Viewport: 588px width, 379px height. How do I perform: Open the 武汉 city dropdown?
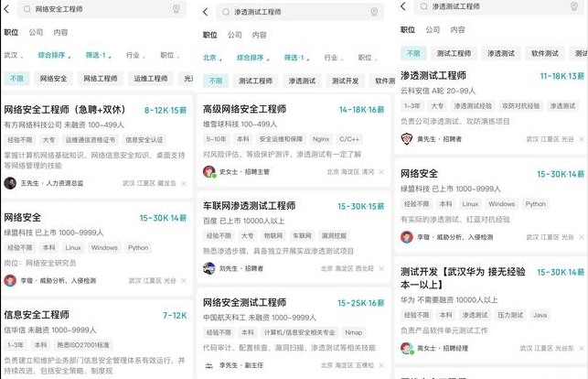pyautogui.click(x=13, y=55)
